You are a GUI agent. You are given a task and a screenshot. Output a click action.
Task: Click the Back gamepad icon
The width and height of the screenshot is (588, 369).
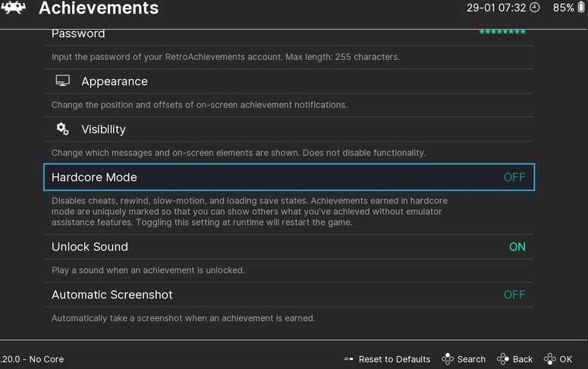click(503, 359)
